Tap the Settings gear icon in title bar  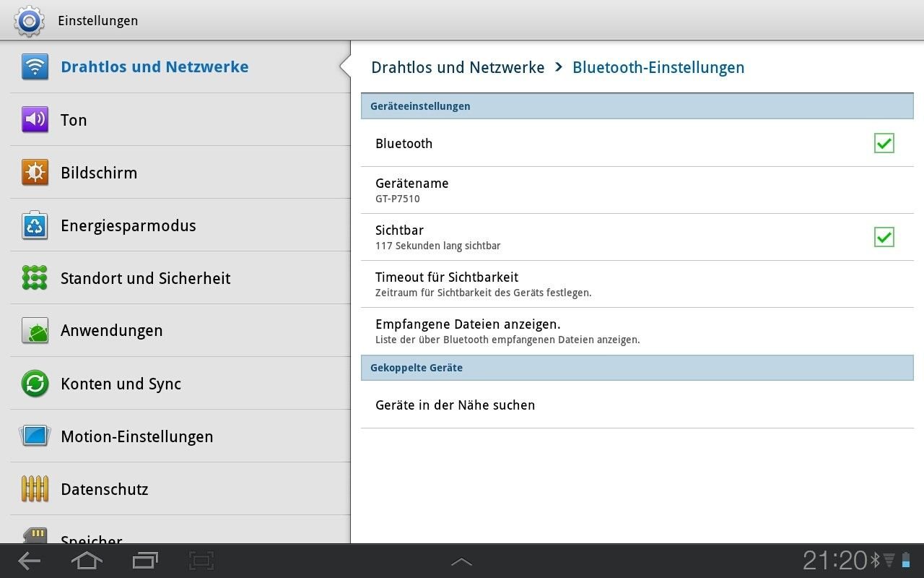[x=29, y=20]
